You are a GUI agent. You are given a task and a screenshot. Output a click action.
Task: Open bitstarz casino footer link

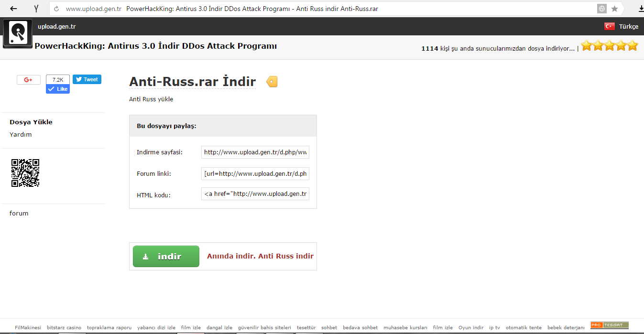[64, 327]
